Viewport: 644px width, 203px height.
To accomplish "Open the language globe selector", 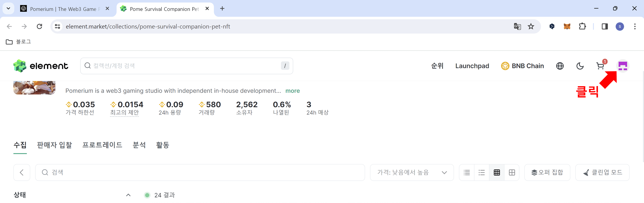I will 560,66.
